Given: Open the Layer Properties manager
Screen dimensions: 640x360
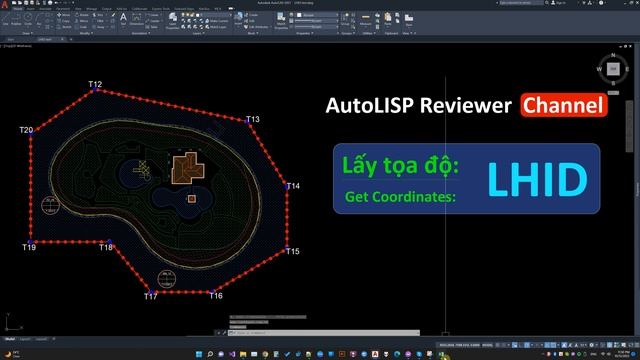Looking at the screenshot, I should point(173,20).
